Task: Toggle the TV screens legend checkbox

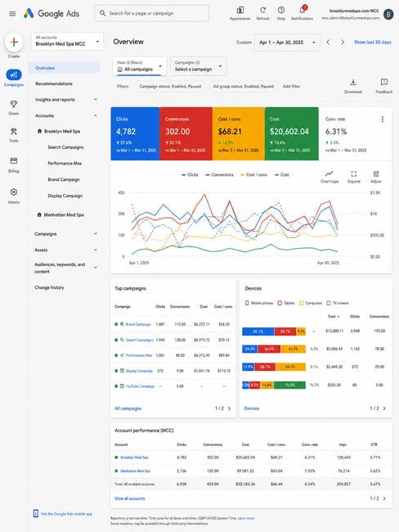Action: (x=328, y=303)
